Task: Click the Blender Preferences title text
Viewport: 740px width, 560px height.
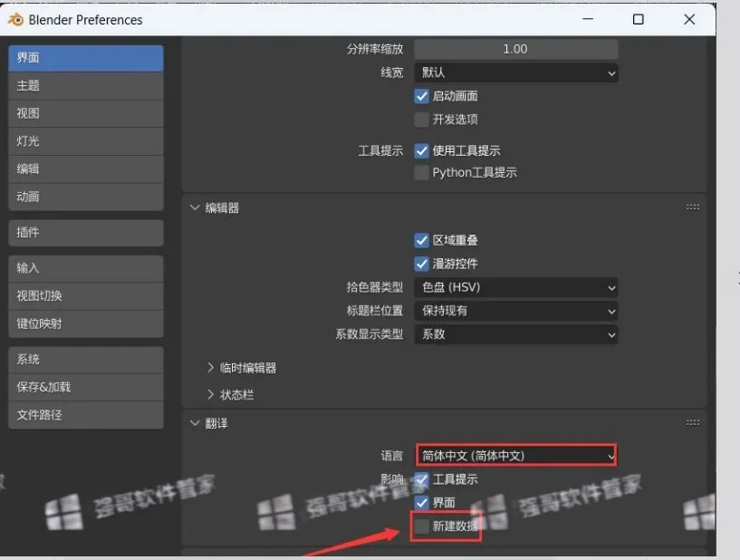Action: click(85, 20)
